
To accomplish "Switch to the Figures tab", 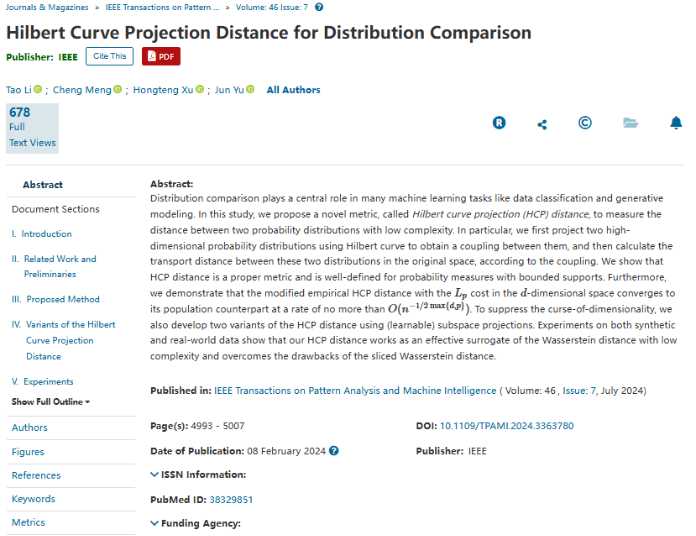I will 28,452.
